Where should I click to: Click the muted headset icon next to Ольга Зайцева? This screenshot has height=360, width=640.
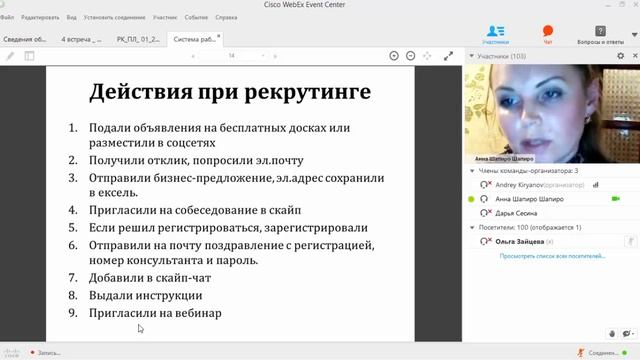click(x=485, y=242)
